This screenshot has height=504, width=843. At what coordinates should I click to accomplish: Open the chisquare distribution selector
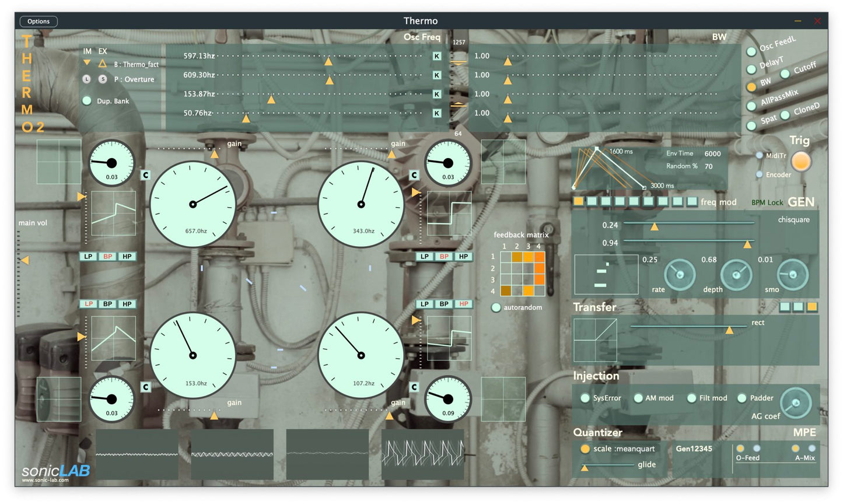pos(793,220)
